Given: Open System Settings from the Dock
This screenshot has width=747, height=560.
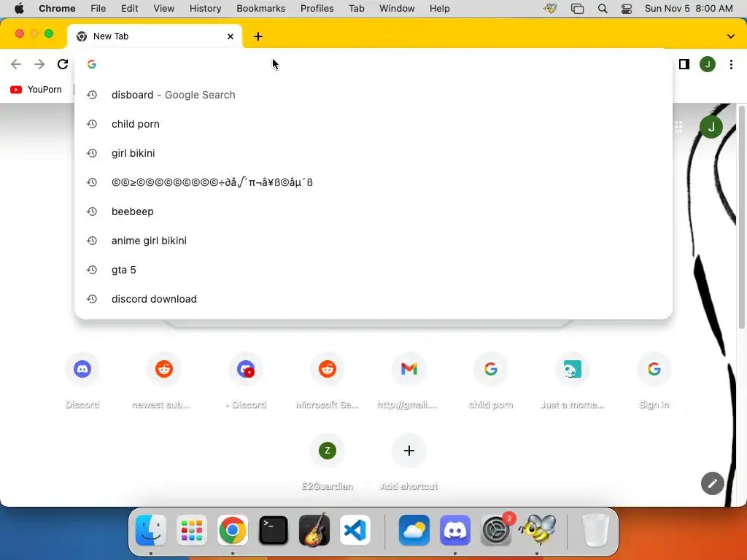Looking at the screenshot, I should (496, 530).
